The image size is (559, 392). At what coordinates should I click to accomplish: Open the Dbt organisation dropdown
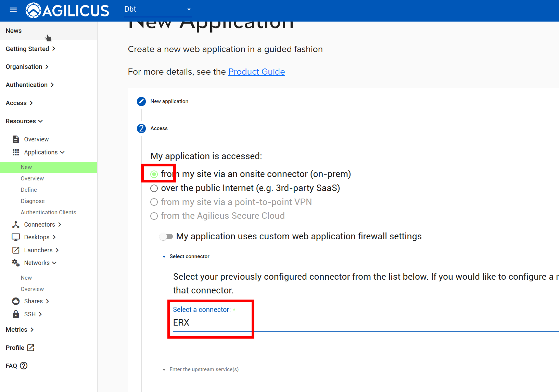tap(158, 10)
